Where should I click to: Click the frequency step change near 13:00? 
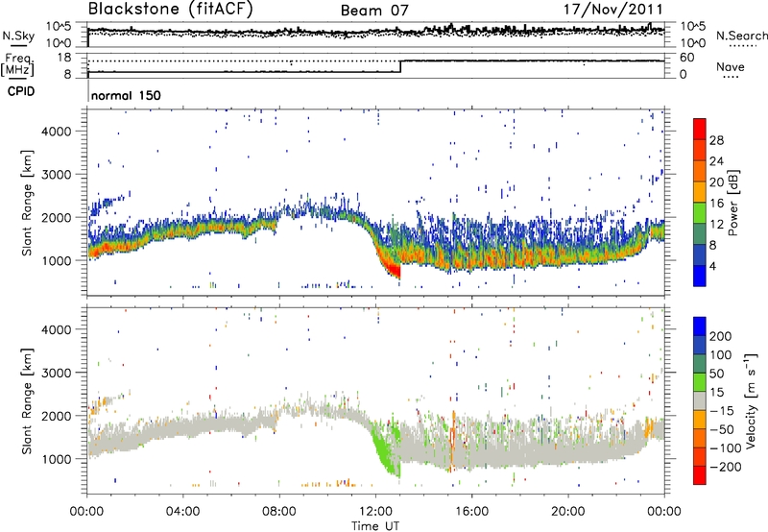tap(400, 66)
